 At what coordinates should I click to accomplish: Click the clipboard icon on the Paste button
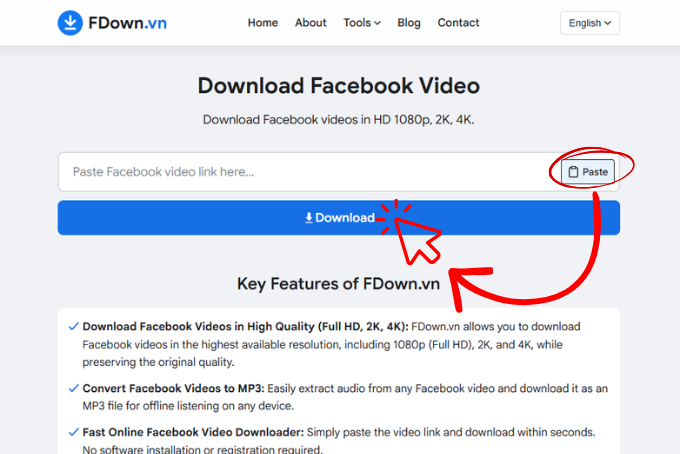click(573, 172)
